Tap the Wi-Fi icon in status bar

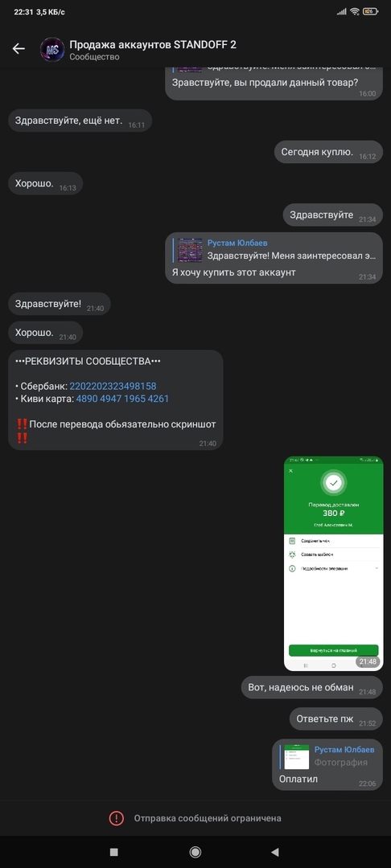(x=355, y=11)
